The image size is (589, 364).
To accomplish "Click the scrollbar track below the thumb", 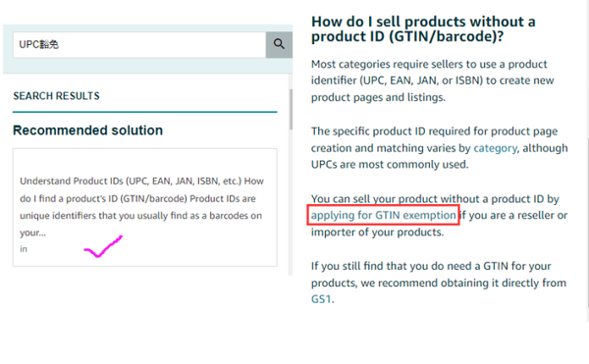I will (291, 203).
